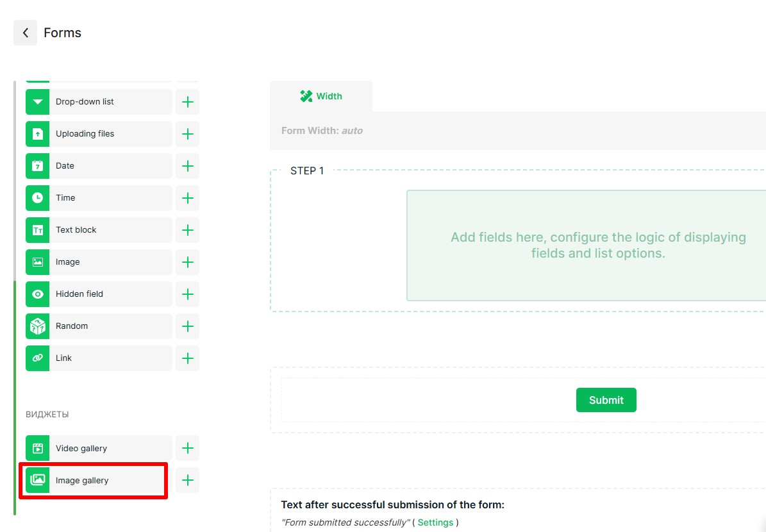This screenshot has width=766, height=532.
Task: Select the Drop-down list field type
Action: click(98, 102)
